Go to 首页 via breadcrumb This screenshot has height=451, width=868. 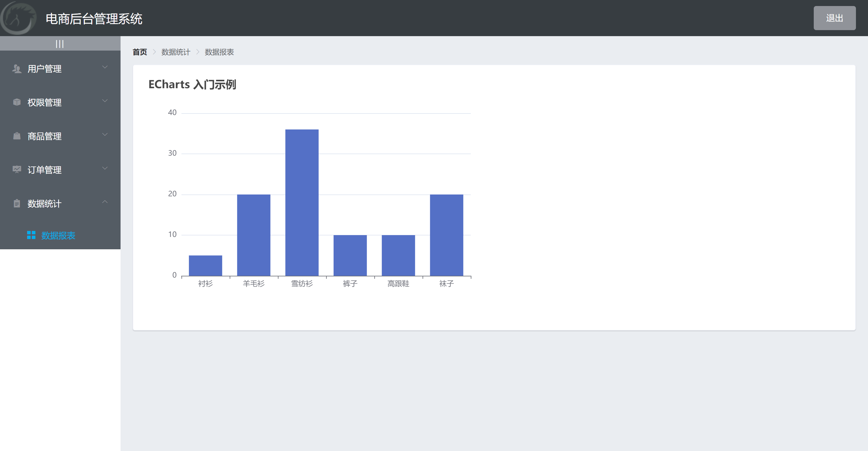point(140,52)
